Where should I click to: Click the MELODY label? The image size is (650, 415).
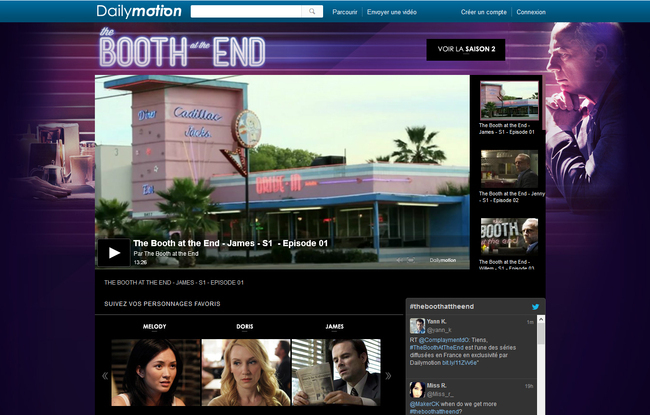pyautogui.click(x=154, y=327)
